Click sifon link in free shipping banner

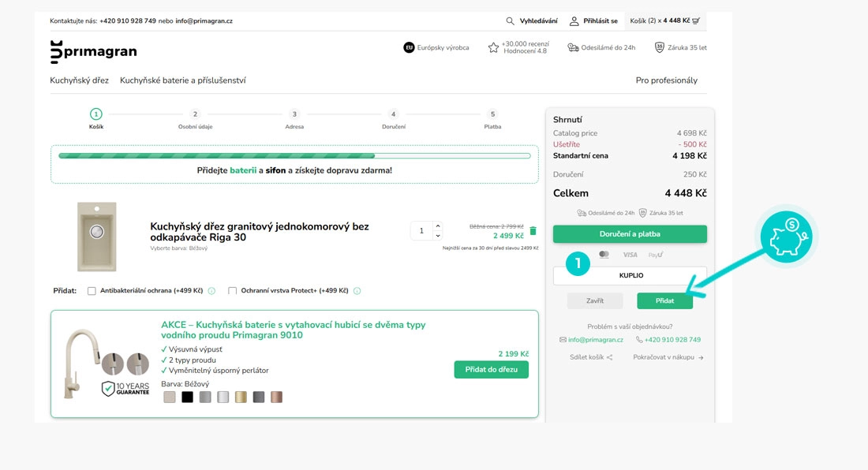[x=275, y=170]
